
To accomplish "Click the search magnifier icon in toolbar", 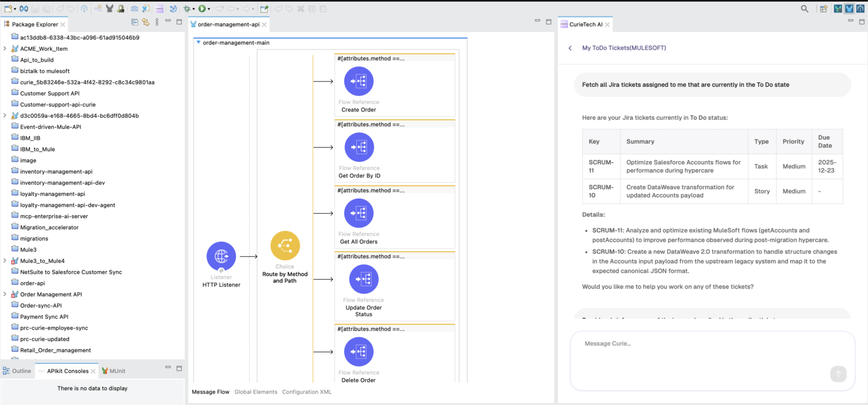I will [805, 9].
